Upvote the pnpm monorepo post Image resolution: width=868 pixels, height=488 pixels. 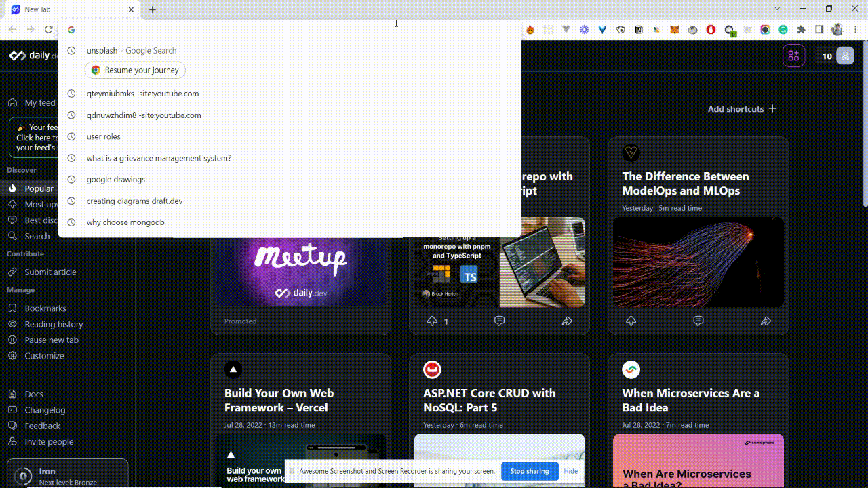[x=432, y=321]
